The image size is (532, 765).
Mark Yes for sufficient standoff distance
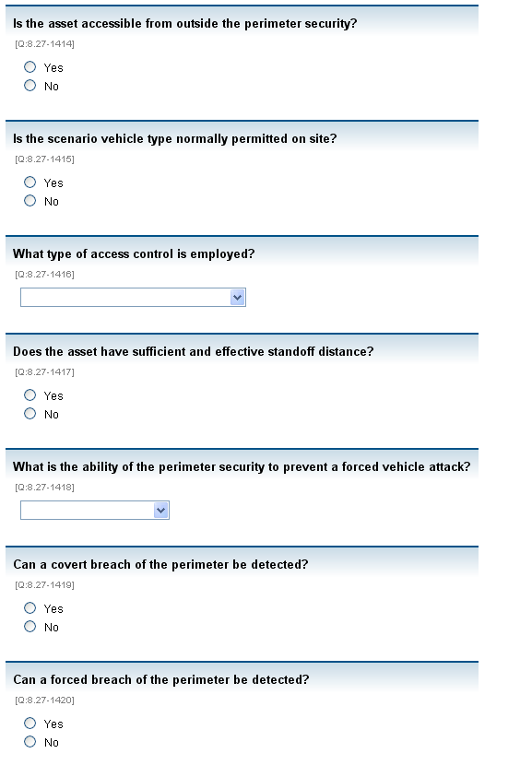30,394
